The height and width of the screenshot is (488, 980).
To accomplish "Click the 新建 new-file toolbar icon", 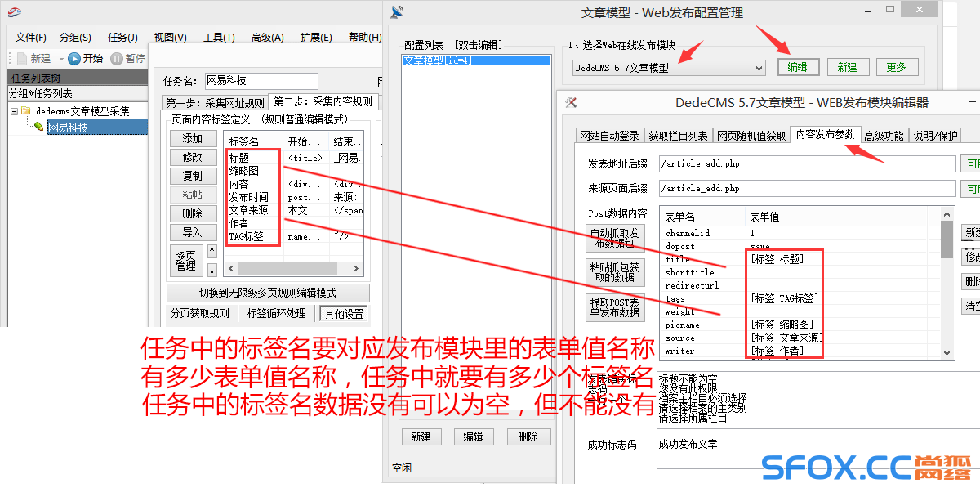I will 22,58.
